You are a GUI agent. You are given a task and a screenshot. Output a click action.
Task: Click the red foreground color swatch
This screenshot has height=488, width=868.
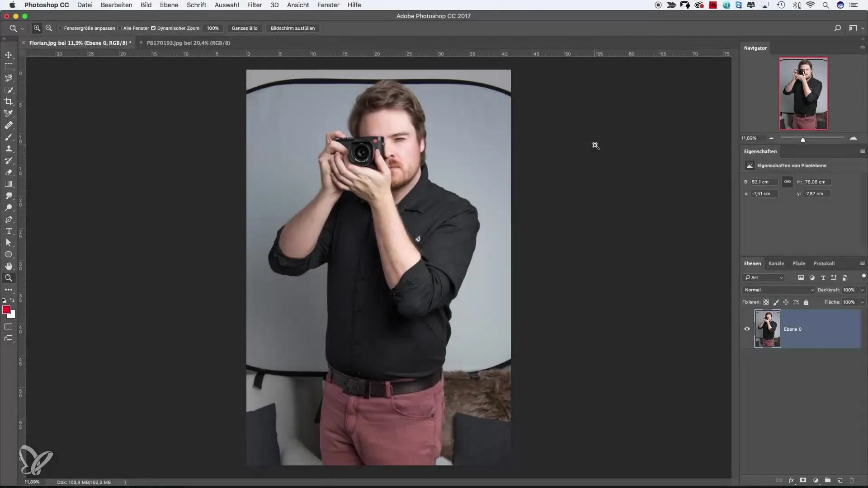[x=6, y=310]
